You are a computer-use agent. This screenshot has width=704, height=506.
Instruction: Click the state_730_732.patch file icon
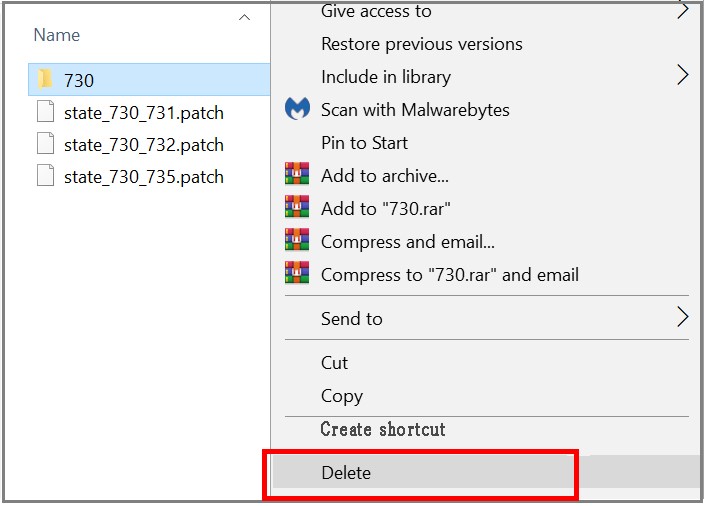(45, 144)
